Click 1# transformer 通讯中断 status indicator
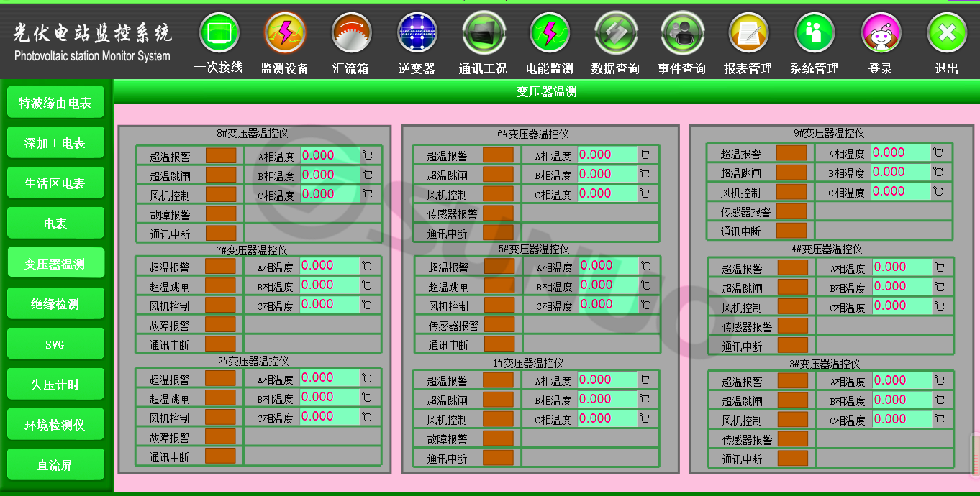Image resolution: width=980 pixels, height=496 pixels. tap(498, 458)
